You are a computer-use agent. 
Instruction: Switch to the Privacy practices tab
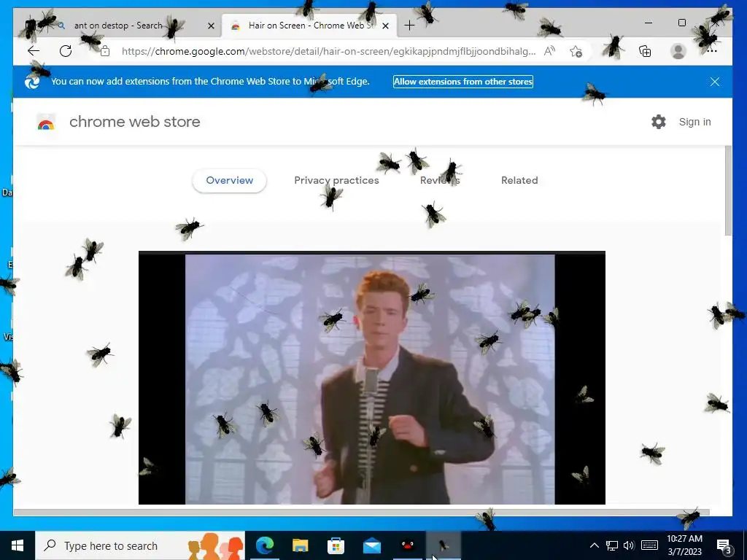pos(336,181)
